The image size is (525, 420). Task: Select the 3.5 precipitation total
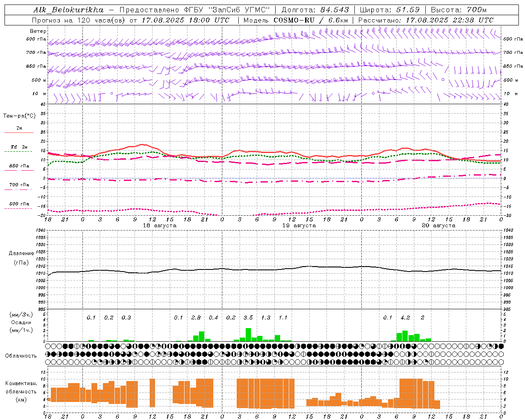point(248,317)
